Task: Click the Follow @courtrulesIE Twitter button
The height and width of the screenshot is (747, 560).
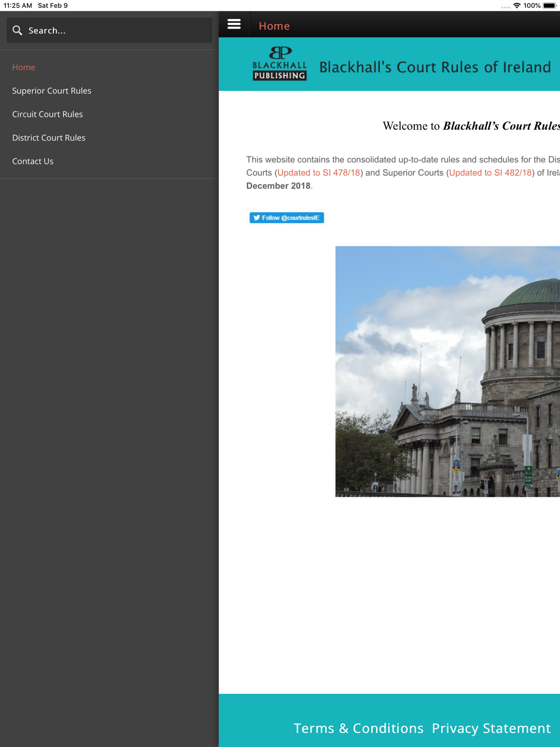Action: [x=287, y=218]
